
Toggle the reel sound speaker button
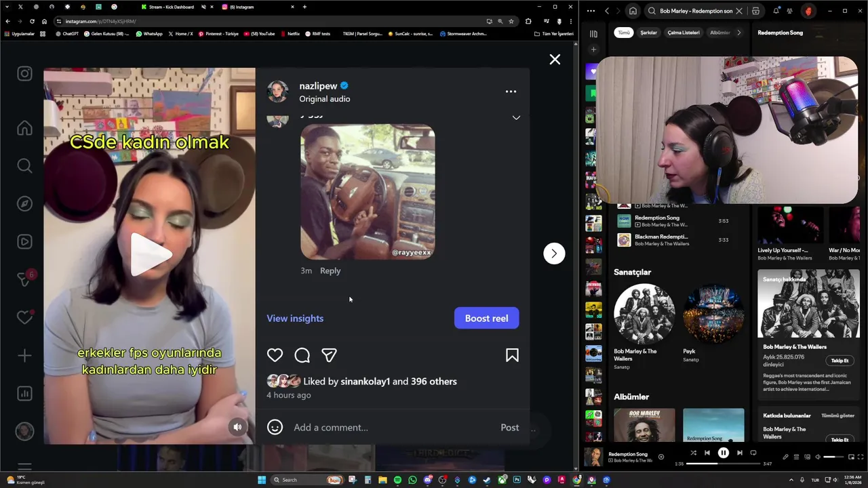(x=237, y=427)
